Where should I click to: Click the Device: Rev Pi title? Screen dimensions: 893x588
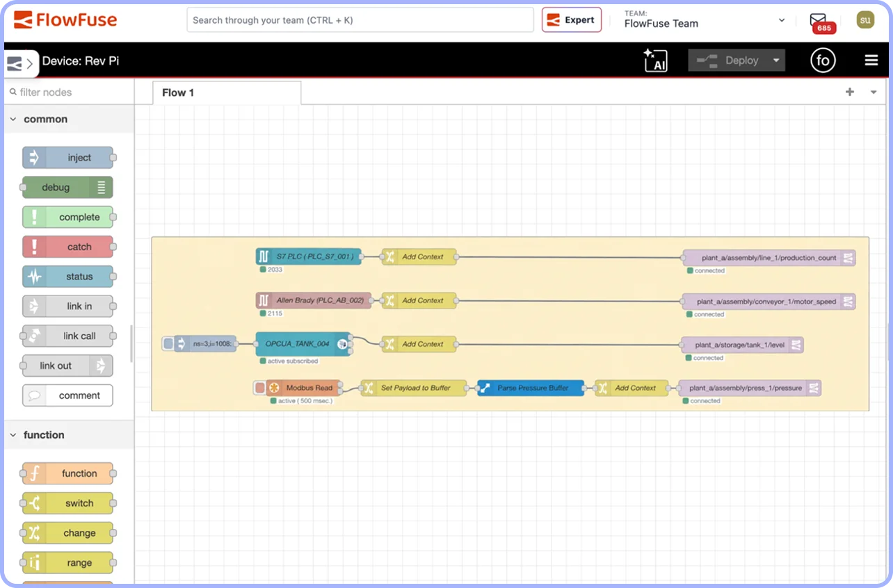pos(81,60)
